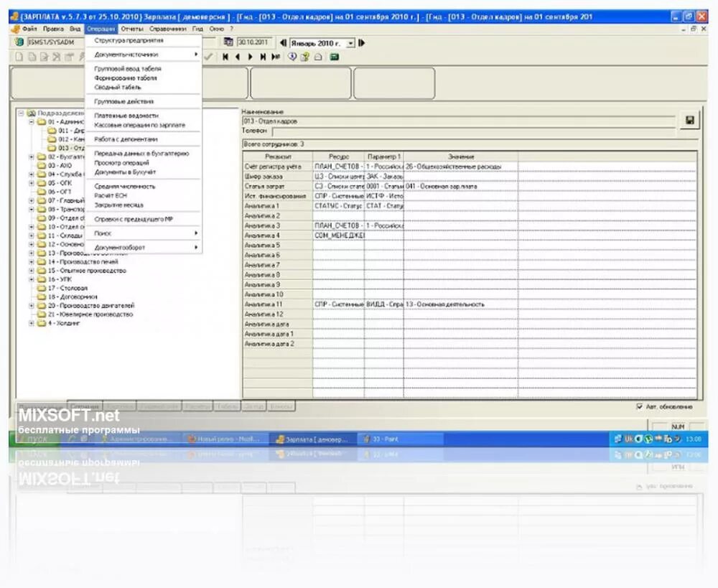Open the Документооборот submenu

143,247
